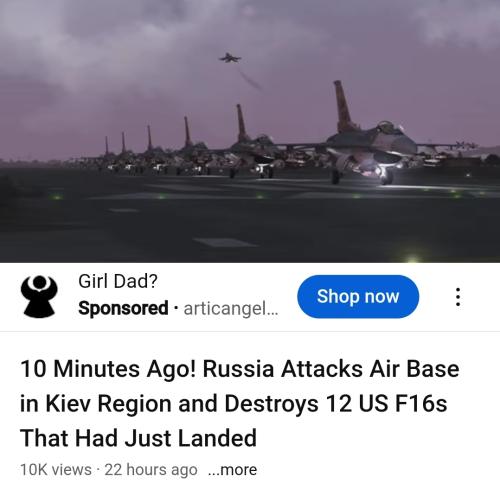Screen dimensions: 500x496
Task: Open the articangel sponsor link
Action: 231,308
